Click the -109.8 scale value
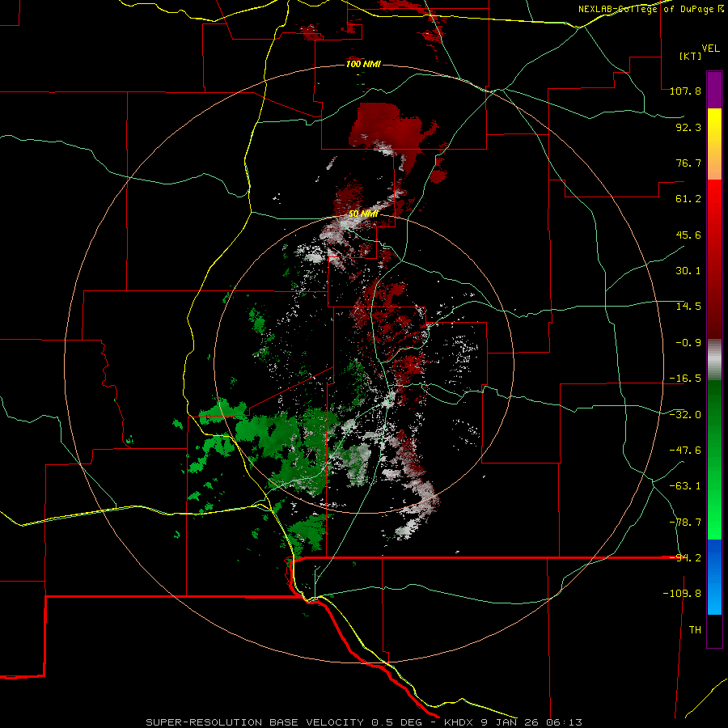Image resolution: width=728 pixels, height=728 pixels. (682, 594)
